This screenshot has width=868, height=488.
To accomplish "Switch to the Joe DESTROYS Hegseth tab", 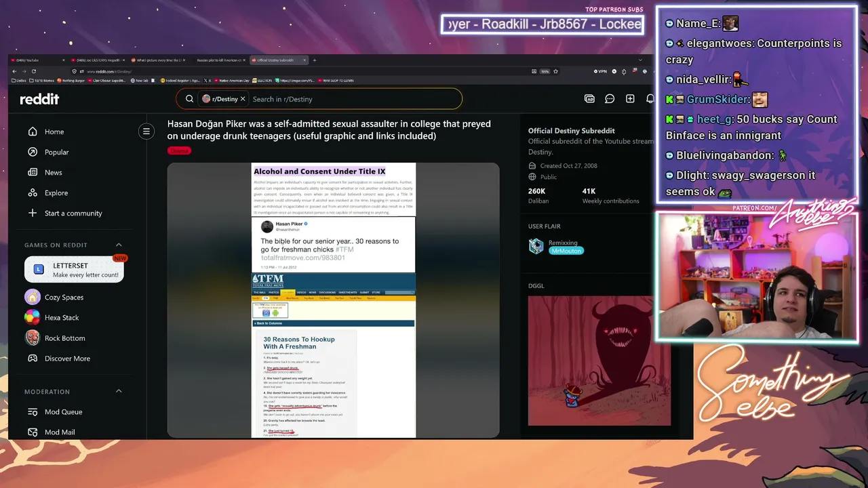I will coord(98,60).
